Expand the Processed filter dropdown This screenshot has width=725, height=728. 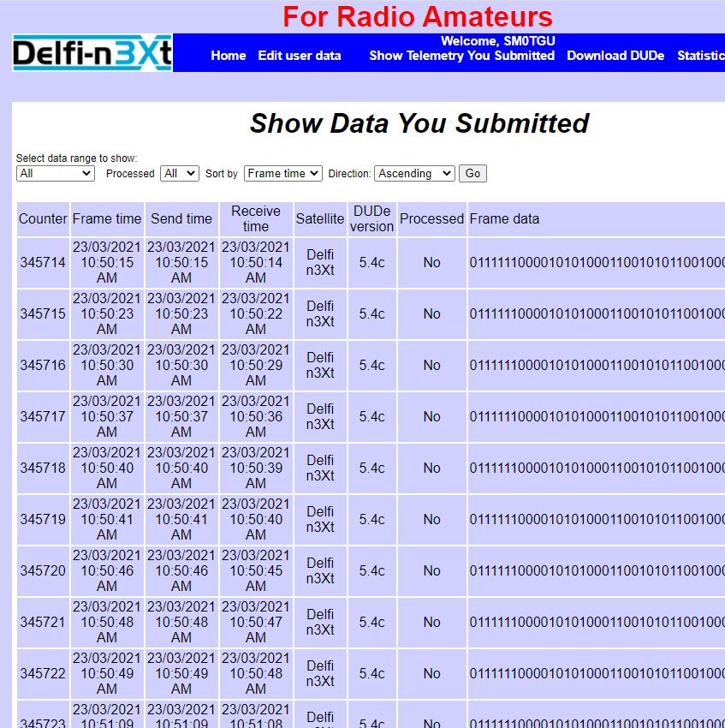180,174
